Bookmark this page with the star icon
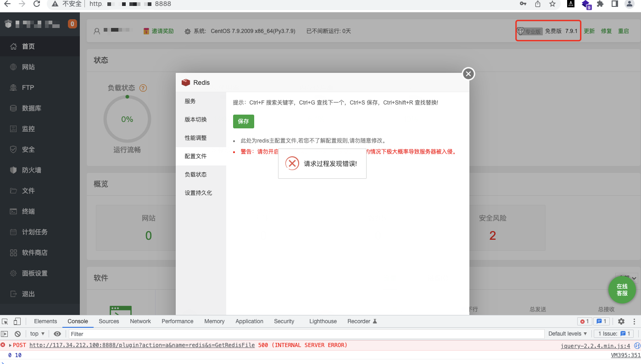Image resolution: width=641 pixels, height=364 pixels. pos(552,4)
